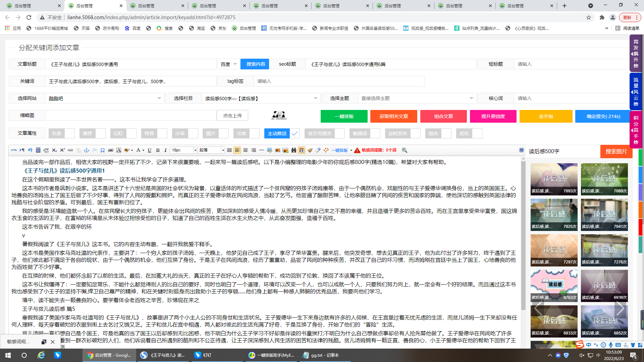Open the 选择网站 酷酷吧 dropdown

coord(105,98)
